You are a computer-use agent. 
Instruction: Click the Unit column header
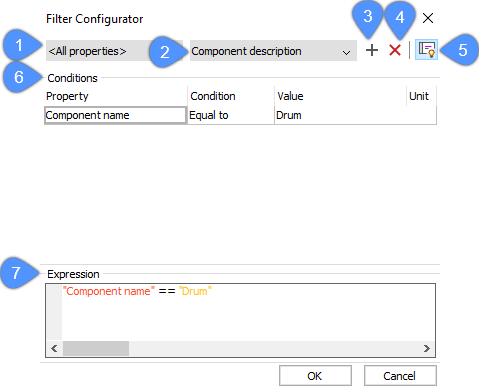point(421,96)
